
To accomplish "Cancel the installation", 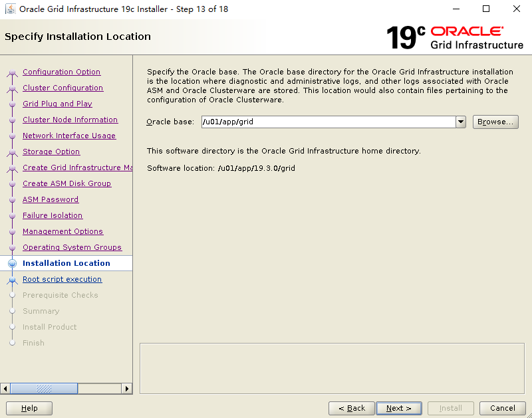I will click(x=502, y=408).
